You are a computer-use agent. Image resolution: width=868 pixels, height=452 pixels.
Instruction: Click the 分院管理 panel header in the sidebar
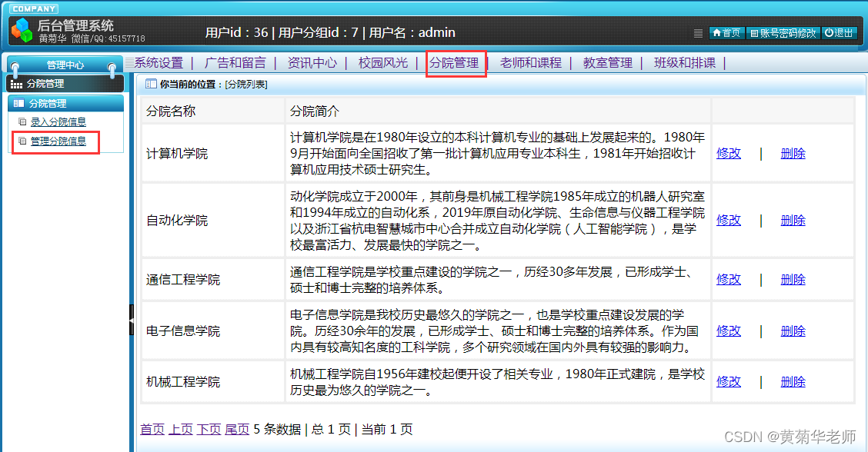(x=66, y=104)
